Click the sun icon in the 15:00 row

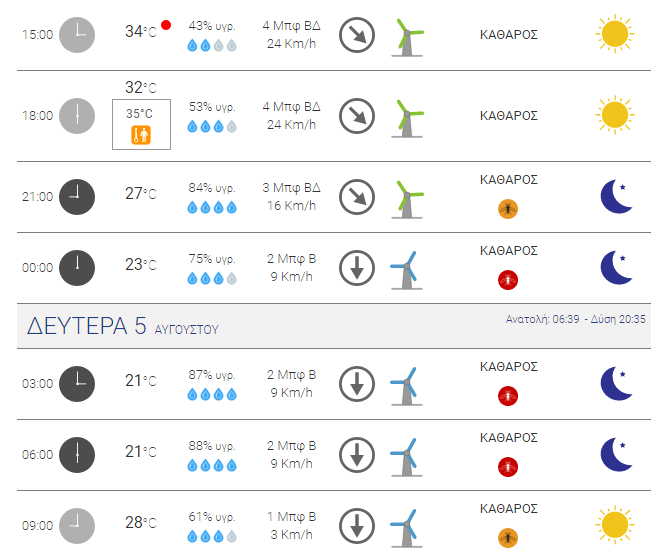(x=615, y=34)
